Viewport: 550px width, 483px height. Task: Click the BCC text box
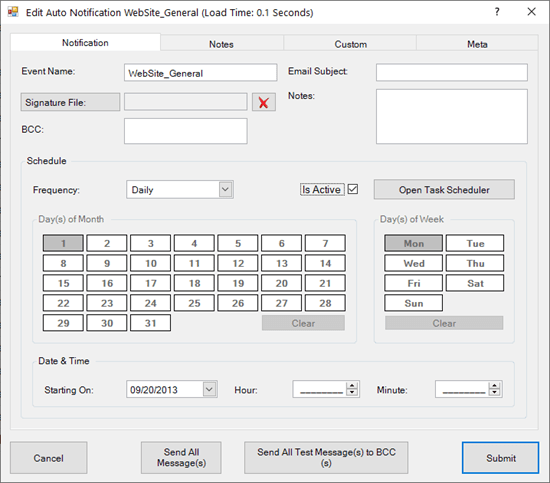coord(186,131)
